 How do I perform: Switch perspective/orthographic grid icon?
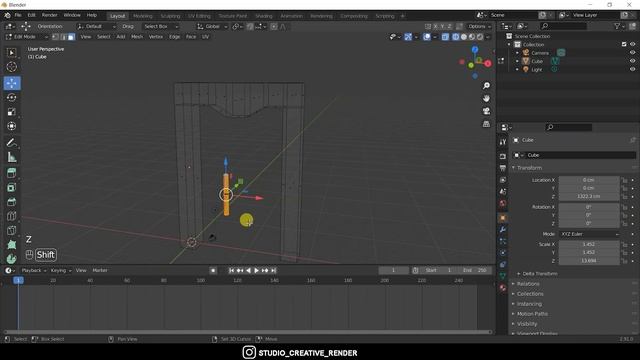pos(486,124)
